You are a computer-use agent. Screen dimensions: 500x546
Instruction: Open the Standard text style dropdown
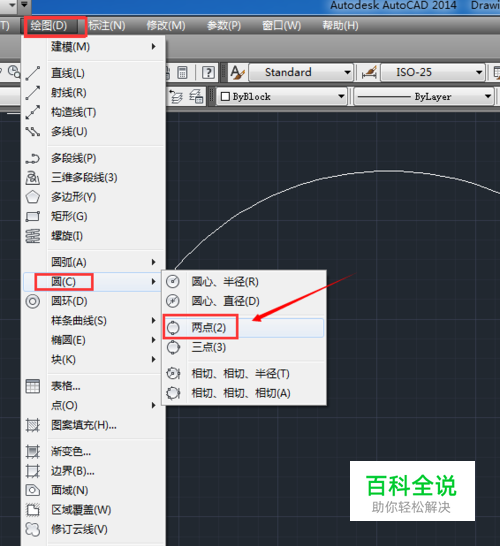click(301, 72)
